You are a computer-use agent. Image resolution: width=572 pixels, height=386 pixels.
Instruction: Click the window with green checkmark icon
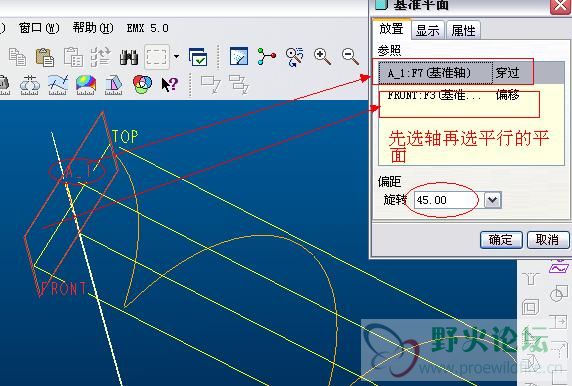click(198, 57)
